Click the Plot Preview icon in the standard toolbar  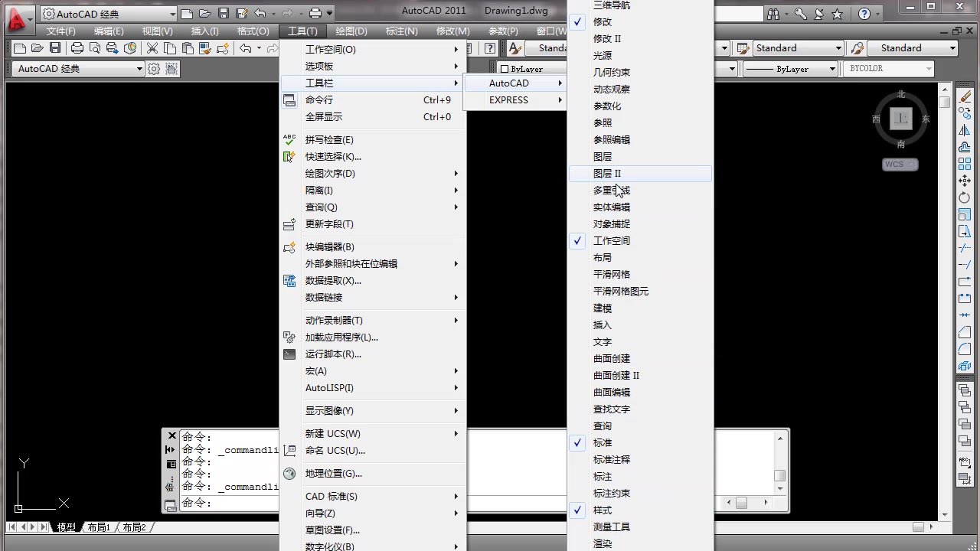click(95, 48)
